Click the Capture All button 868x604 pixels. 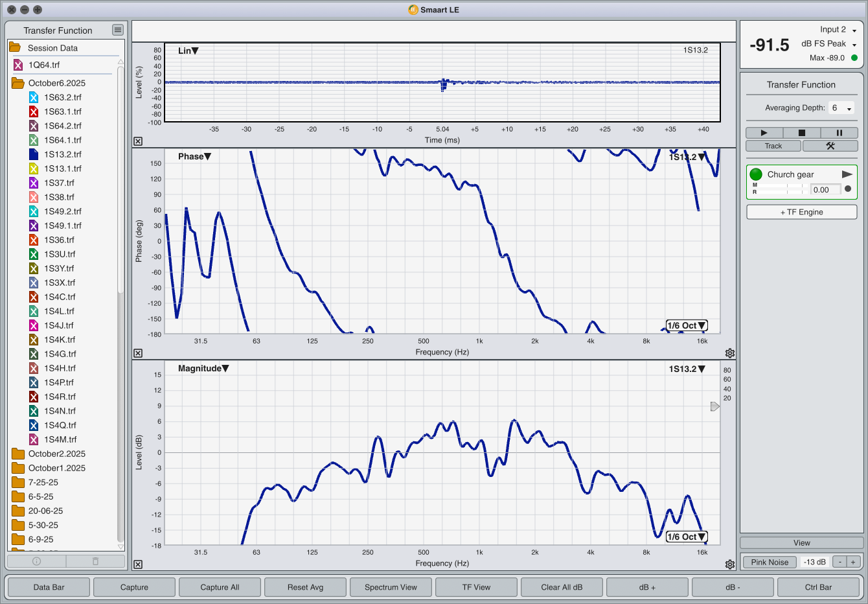click(x=220, y=587)
